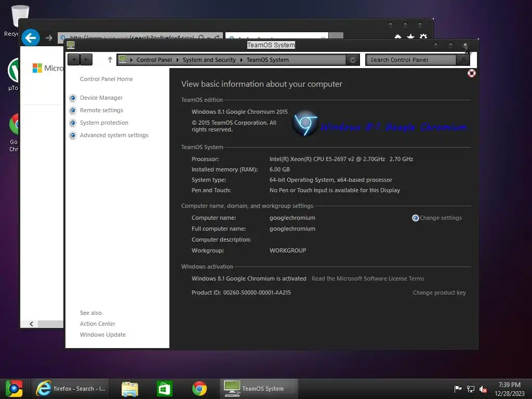Click the Internet Explorer address bar URL

[x=131, y=37]
